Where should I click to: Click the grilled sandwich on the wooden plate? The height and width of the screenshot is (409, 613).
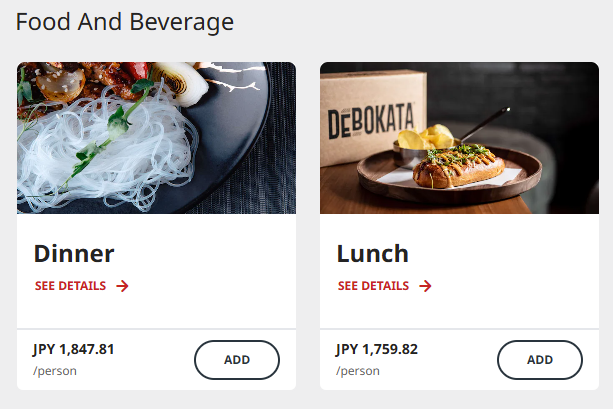(x=457, y=168)
